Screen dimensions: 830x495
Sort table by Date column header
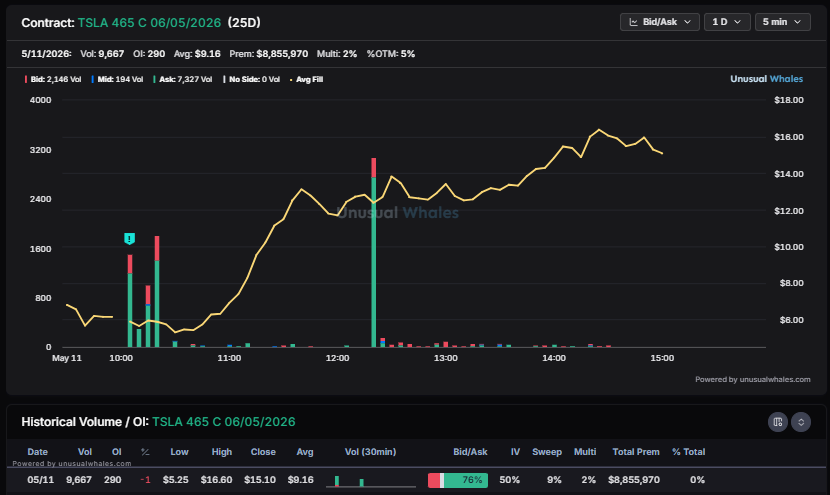point(38,452)
